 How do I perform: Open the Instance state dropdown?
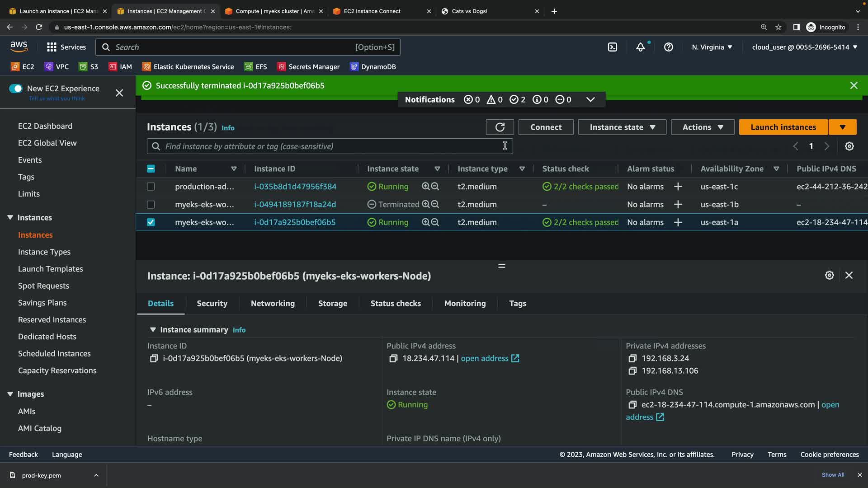622,127
